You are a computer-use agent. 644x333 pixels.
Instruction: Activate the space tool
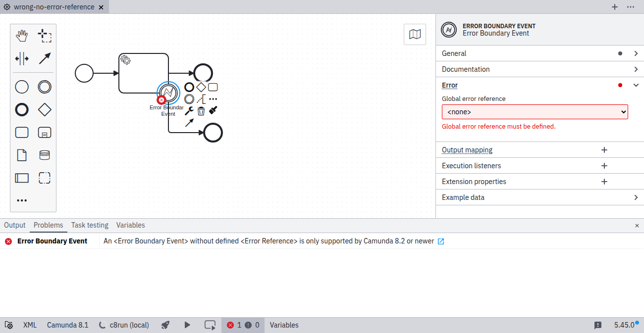coord(22,58)
